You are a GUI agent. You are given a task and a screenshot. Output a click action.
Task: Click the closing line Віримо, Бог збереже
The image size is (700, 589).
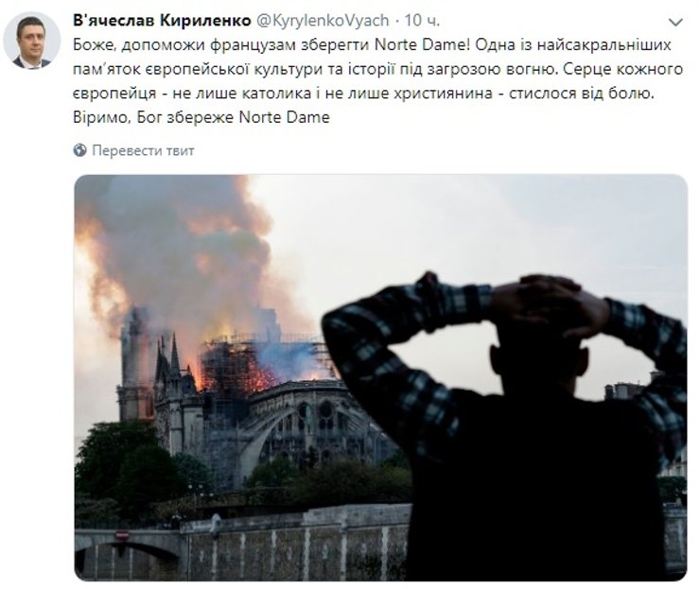201,117
